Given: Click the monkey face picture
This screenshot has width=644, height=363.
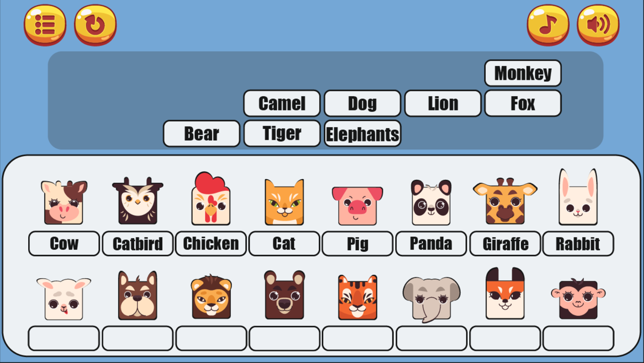Looking at the screenshot, I should pos(578,299).
